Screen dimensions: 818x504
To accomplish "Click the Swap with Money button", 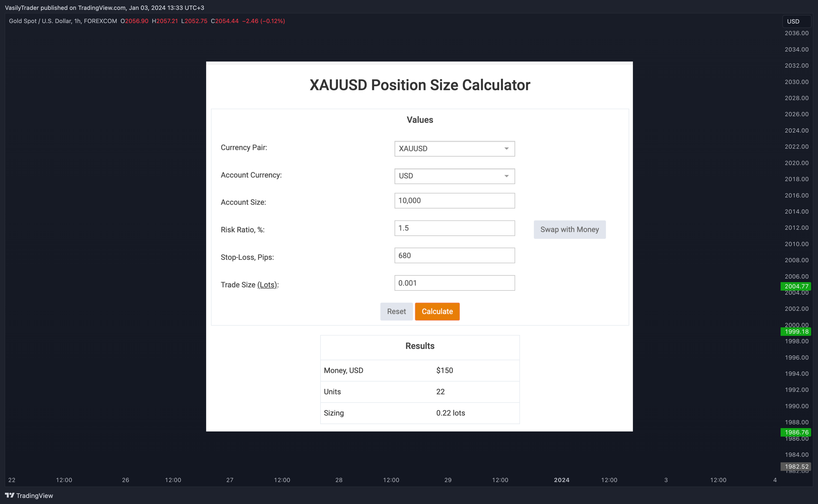I will pos(570,229).
